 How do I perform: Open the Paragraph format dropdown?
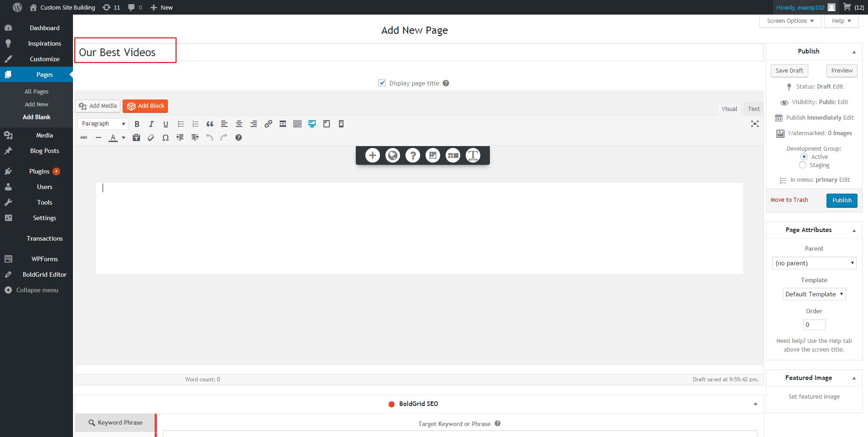103,124
